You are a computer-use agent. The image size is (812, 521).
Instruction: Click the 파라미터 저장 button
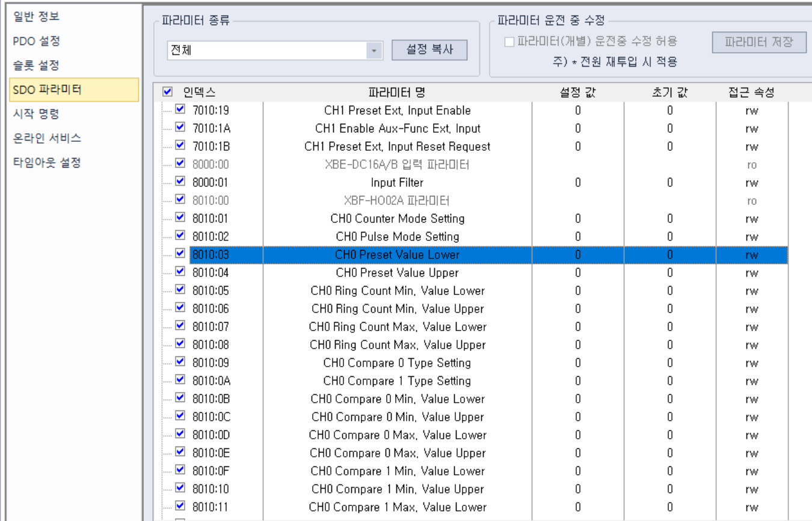(x=759, y=42)
